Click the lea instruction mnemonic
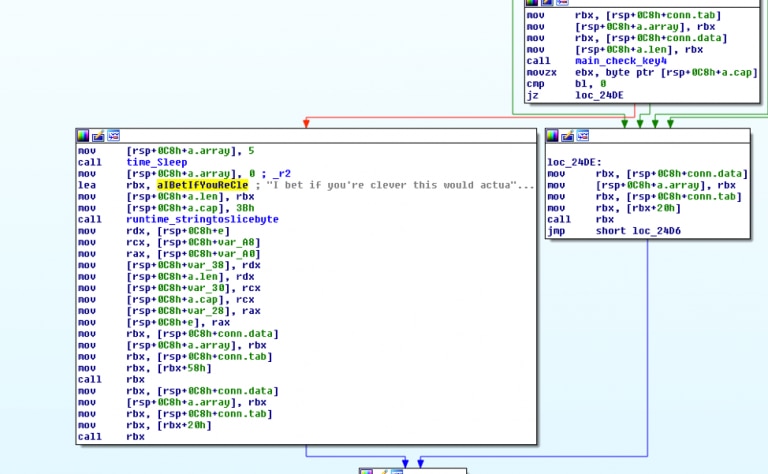The width and height of the screenshot is (768, 474). 87,185
